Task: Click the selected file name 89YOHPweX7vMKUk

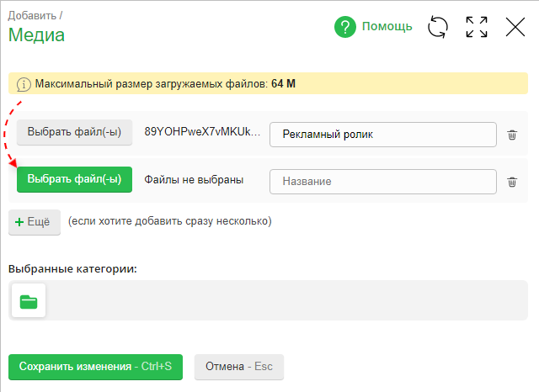Action: click(x=202, y=133)
